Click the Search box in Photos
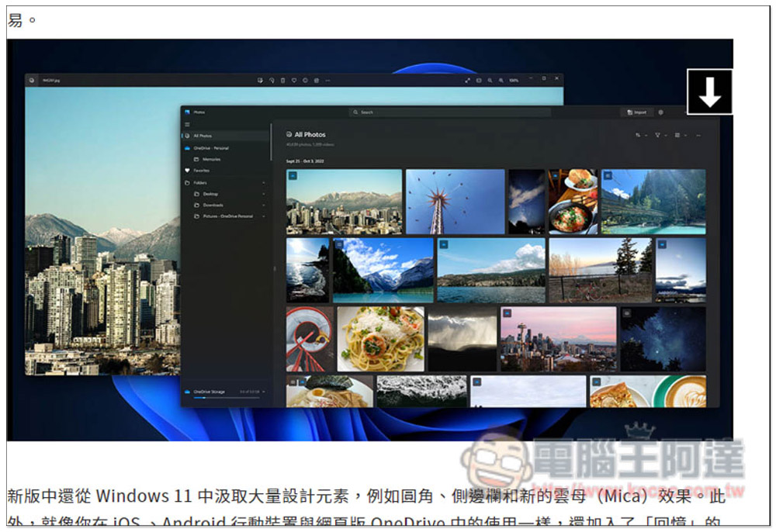 point(450,112)
